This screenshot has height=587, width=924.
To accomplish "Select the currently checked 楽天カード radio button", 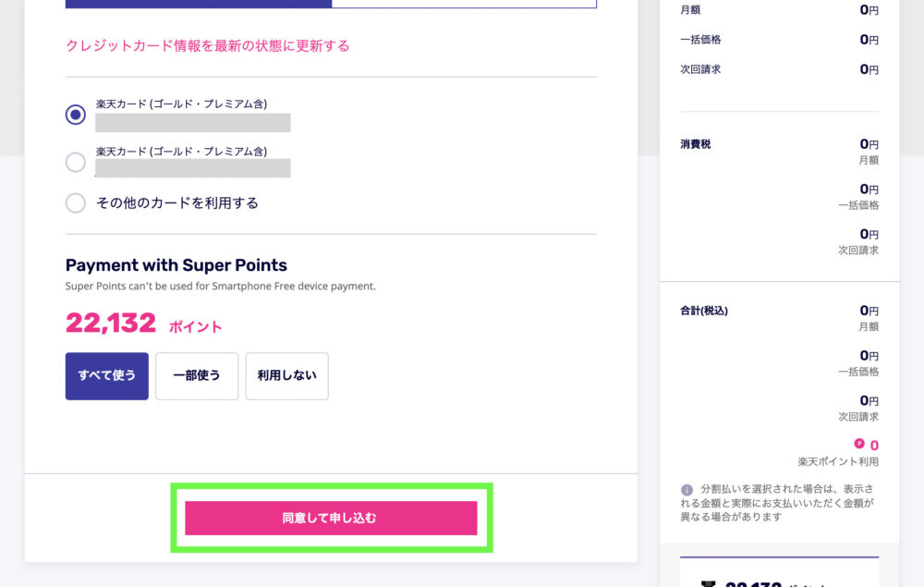I will pos(76,115).
